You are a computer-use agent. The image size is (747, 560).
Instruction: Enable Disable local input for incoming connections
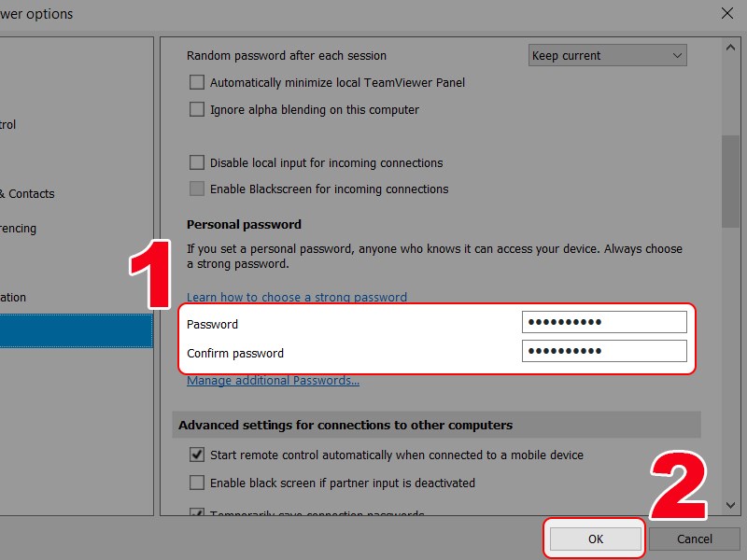tap(197, 162)
